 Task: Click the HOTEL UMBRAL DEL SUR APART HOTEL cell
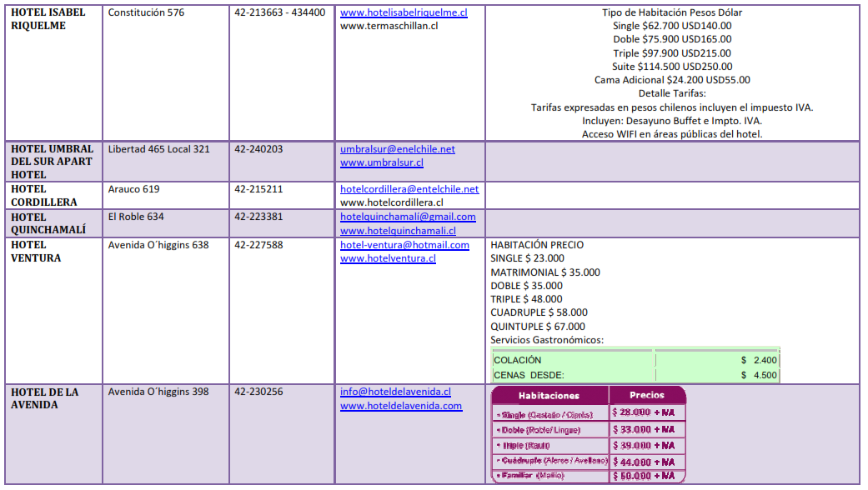click(52, 162)
